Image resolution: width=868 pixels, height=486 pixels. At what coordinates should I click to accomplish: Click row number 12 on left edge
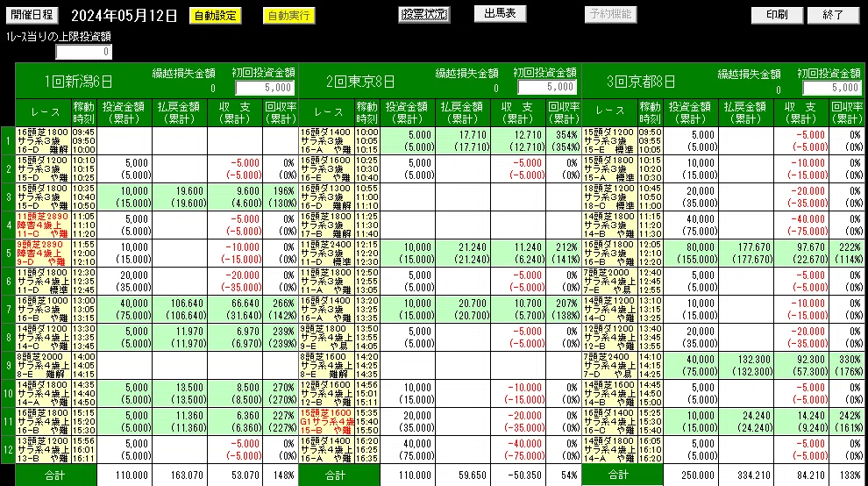pos(8,449)
